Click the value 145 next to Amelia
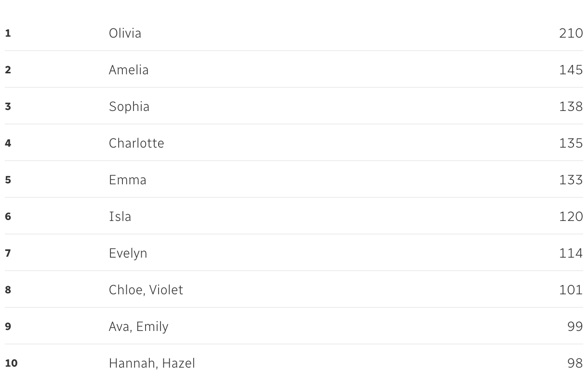 click(571, 70)
